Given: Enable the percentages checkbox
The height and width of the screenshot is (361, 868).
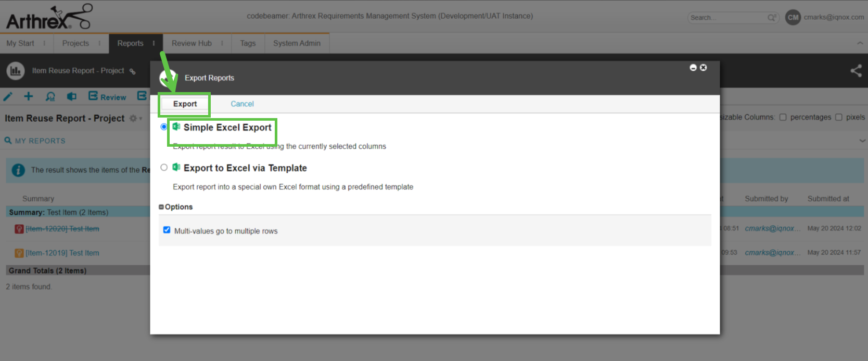Looking at the screenshot, I should pos(783,117).
